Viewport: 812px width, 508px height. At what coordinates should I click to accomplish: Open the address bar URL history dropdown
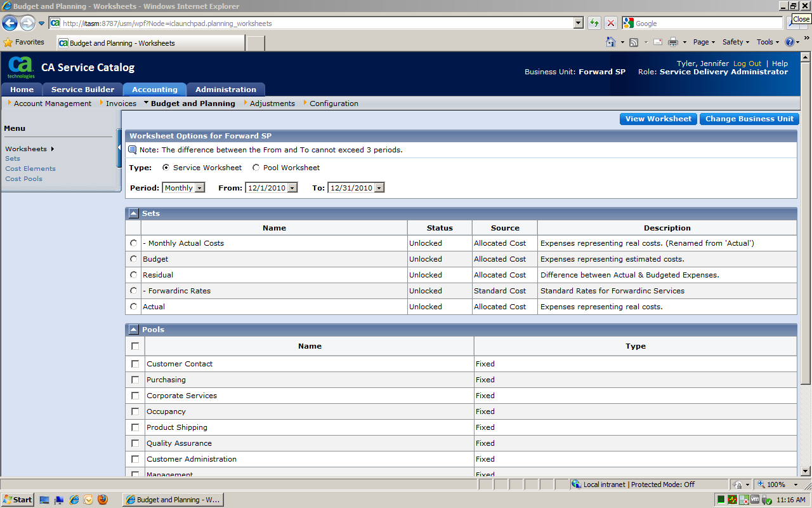[578, 23]
